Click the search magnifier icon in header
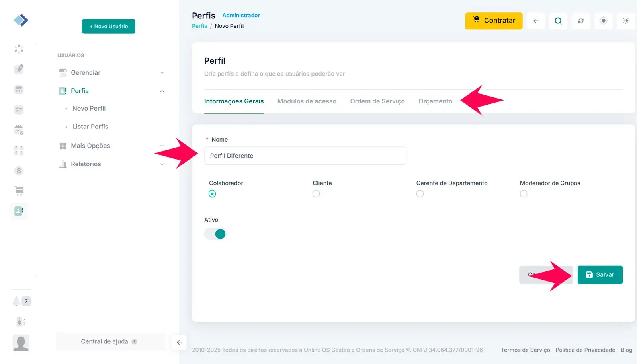The width and height of the screenshot is (637, 364). click(558, 21)
